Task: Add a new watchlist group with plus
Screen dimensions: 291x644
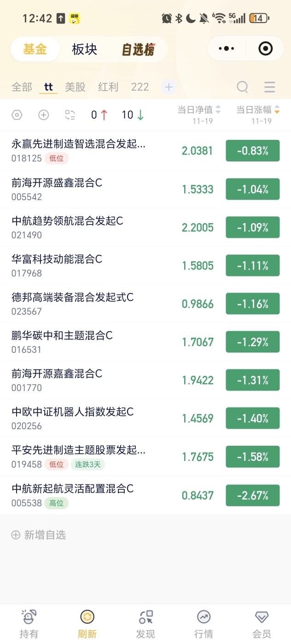Action: pos(169,86)
